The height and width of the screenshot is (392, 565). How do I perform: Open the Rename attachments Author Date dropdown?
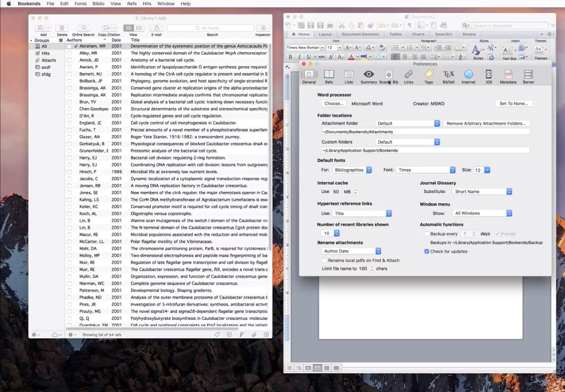tap(351, 251)
